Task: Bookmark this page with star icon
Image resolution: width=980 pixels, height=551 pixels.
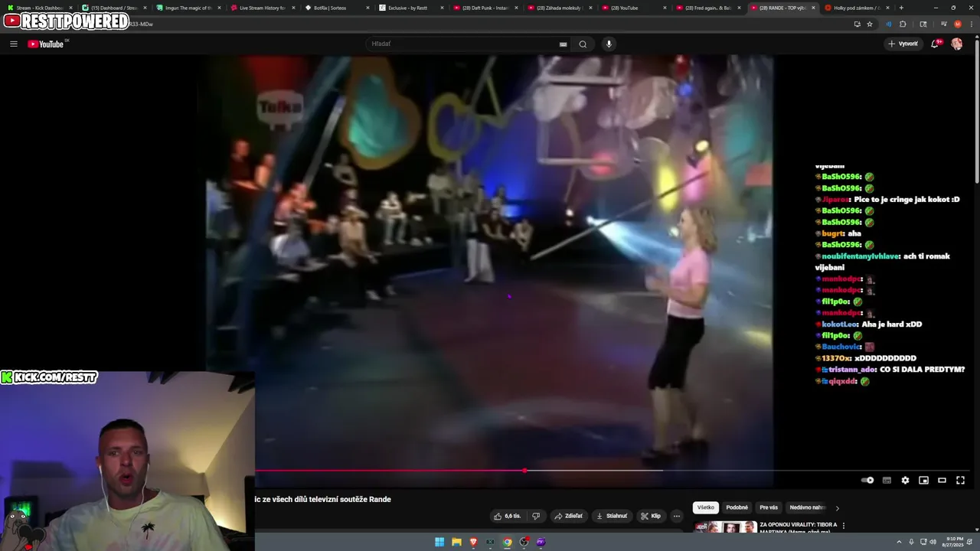Action: click(870, 24)
